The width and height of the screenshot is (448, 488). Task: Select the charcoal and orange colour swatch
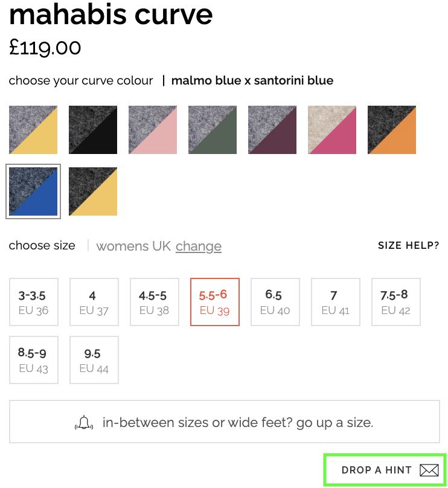coord(392,130)
